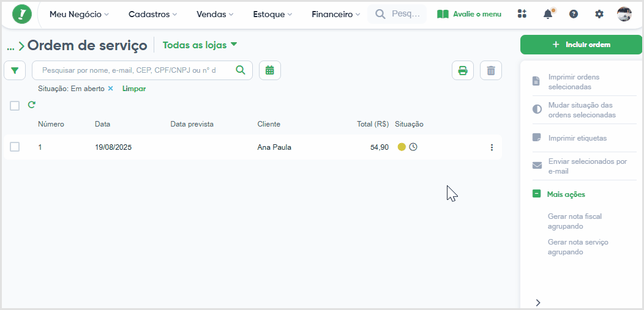Click the Data prevista column header
The height and width of the screenshot is (310, 644).
[192, 124]
